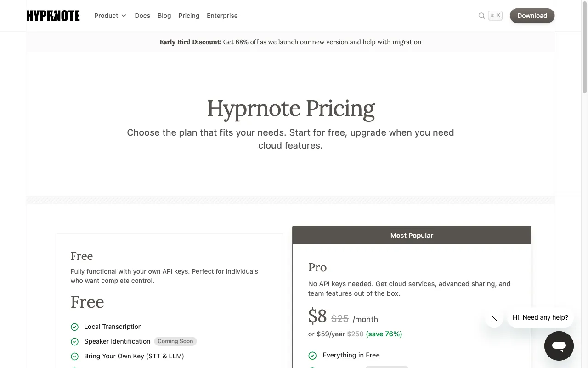Click the $8 Pro monthly price

317,316
